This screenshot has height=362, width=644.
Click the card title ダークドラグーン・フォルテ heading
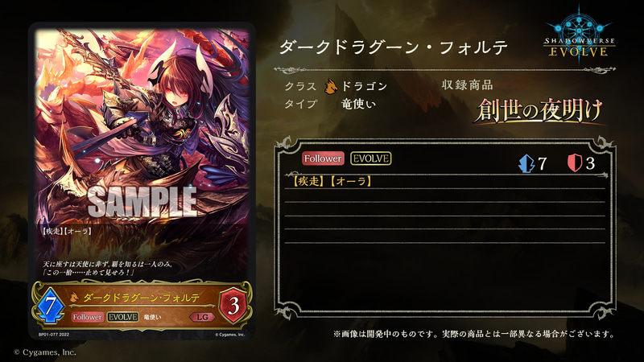[x=394, y=47]
